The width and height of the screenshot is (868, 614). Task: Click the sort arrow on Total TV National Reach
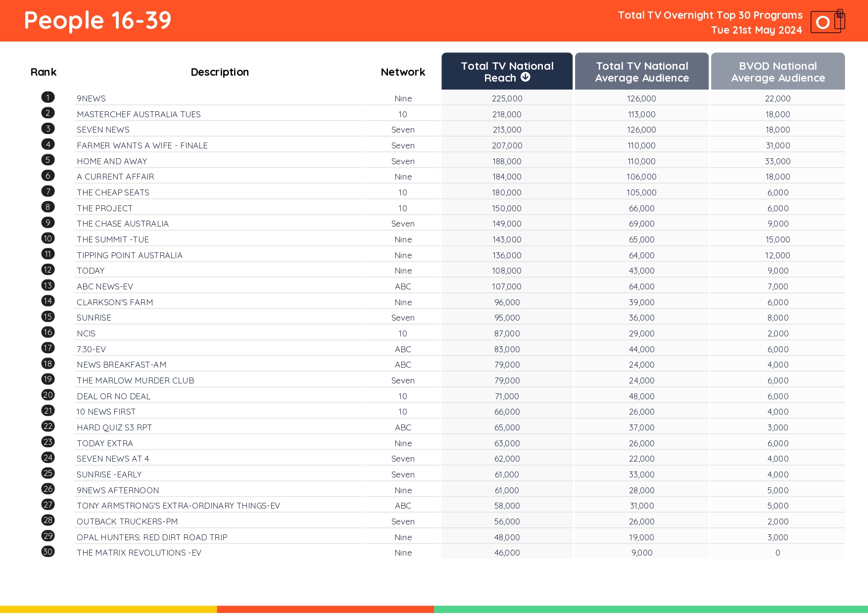tap(526, 77)
